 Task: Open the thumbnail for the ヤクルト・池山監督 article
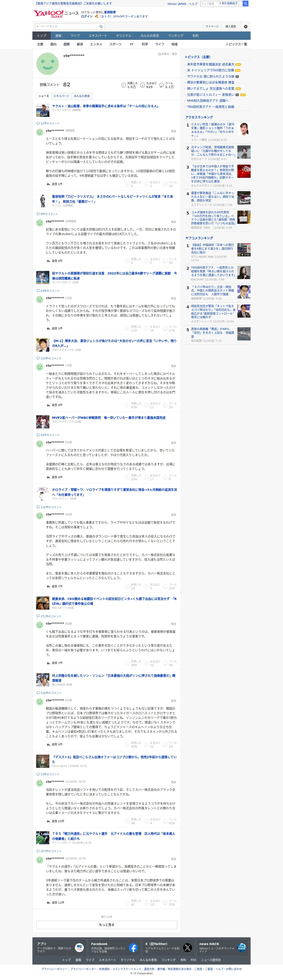[x=43, y=110]
